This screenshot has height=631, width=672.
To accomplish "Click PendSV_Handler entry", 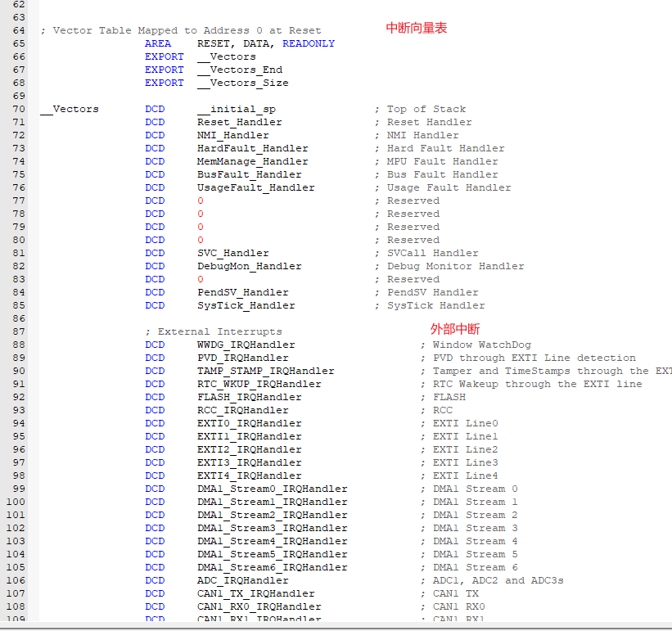I will click(x=243, y=292).
